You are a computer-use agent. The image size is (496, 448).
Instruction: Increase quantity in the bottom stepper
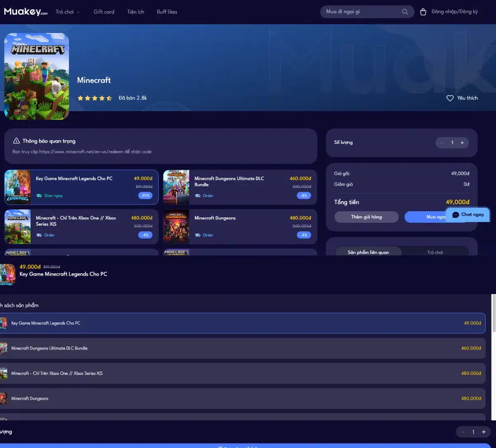coord(484,432)
